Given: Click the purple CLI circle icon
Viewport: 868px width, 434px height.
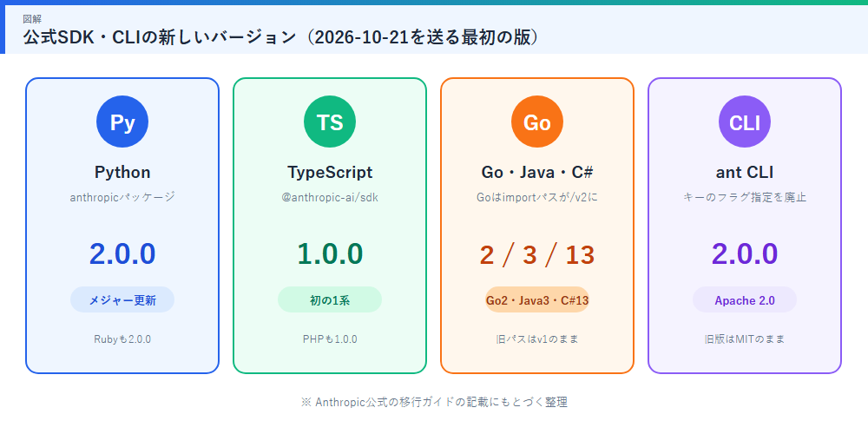Looking at the screenshot, I should (x=745, y=122).
